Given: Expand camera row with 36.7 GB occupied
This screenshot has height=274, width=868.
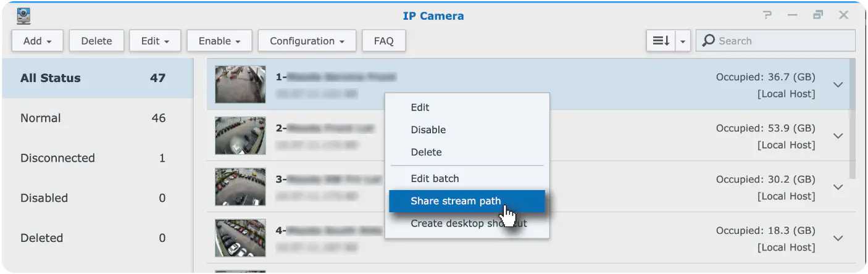Looking at the screenshot, I should click(x=838, y=85).
